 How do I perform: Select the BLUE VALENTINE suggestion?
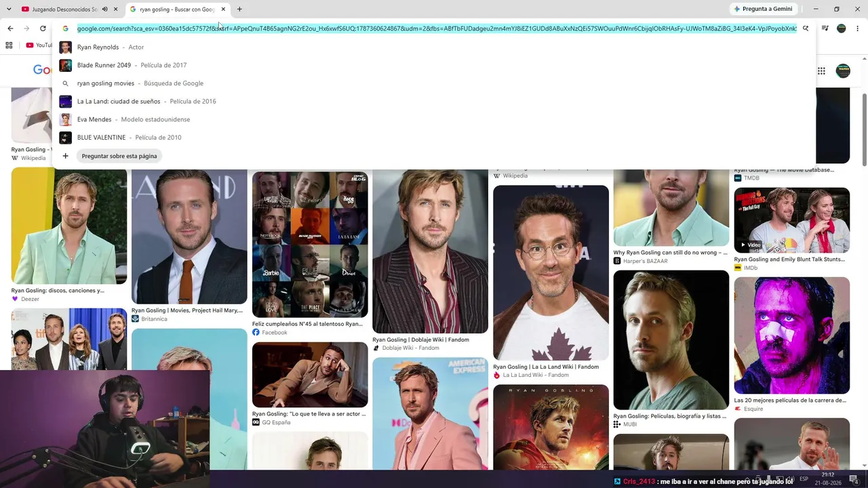coord(434,138)
